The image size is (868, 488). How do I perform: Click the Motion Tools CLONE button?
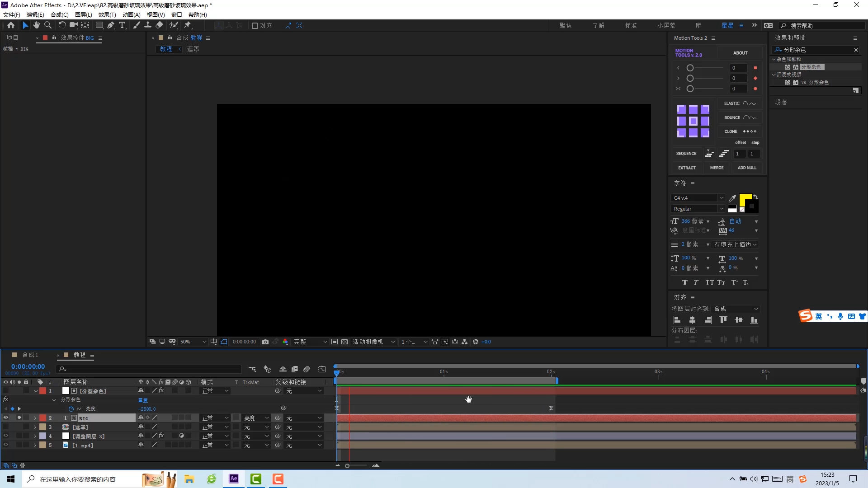tap(740, 131)
